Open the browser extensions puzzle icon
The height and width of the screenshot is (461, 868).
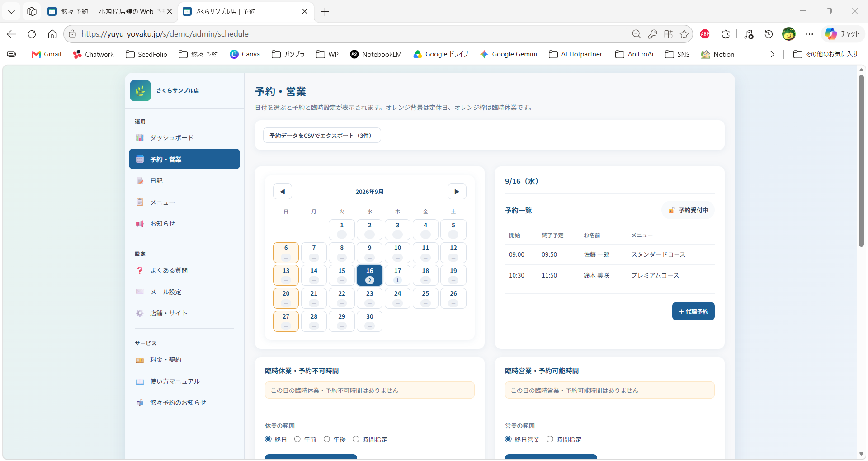[726, 34]
